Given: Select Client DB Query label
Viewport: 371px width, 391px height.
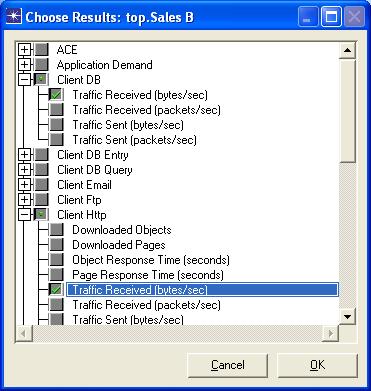Looking at the screenshot, I should click(x=95, y=170).
